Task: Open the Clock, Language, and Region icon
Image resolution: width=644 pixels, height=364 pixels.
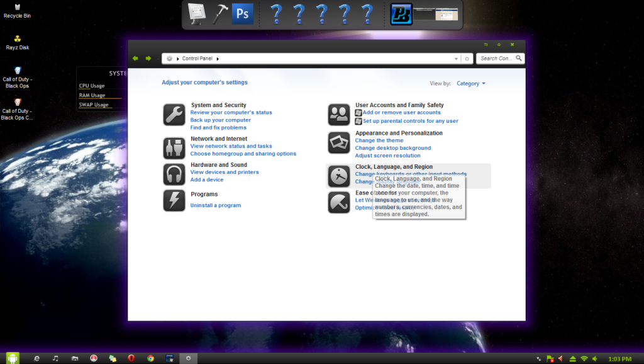Action: click(x=339, y=176)
